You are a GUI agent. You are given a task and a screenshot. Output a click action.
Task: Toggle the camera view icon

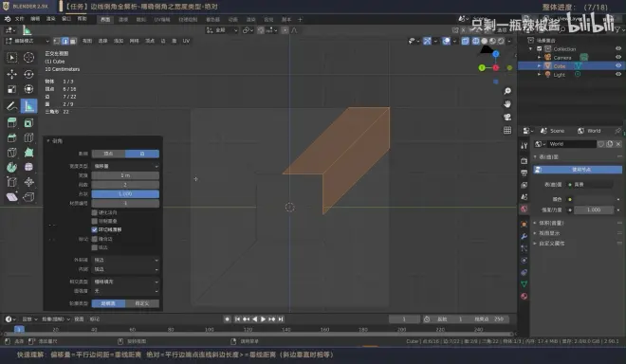[x=507, y=118]
